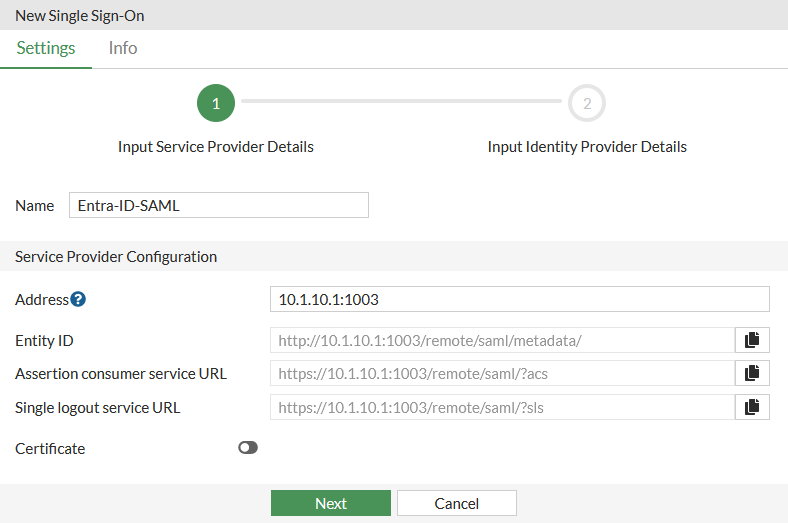The image size is (788, 523).
Task: Enable the Certificate toggle switch
Action: [248, 448]
